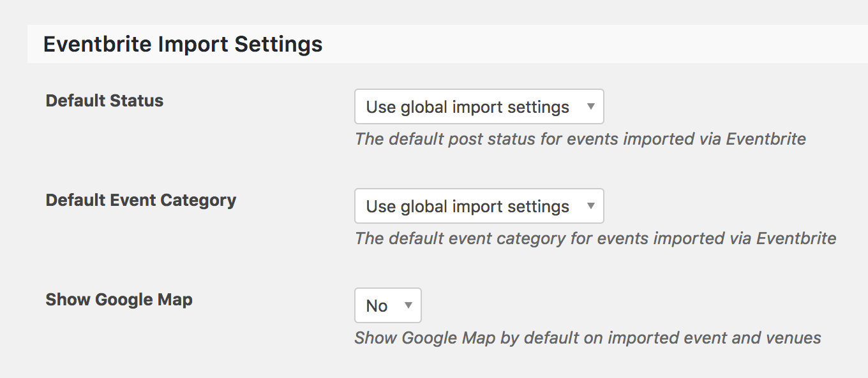Click the Default Status label
This screenshot has width=868, height=378.
coord(104,100)
